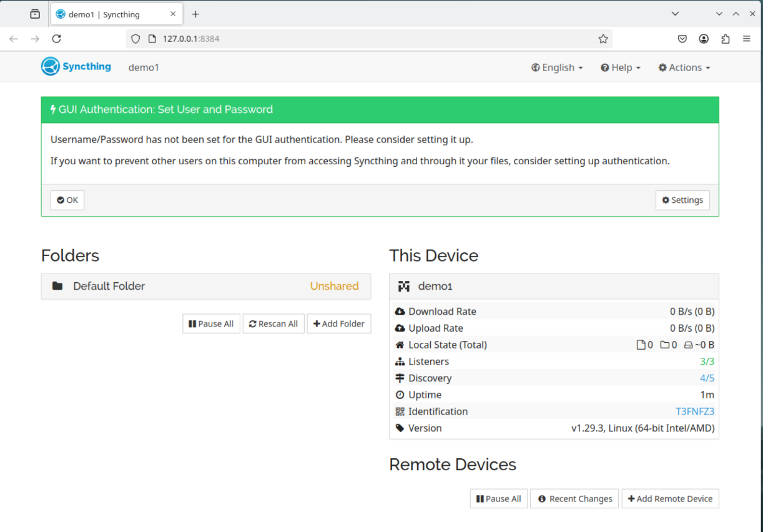
Task: Click the bookmark star icon in address bar
Action: click(x=603, y=39)
